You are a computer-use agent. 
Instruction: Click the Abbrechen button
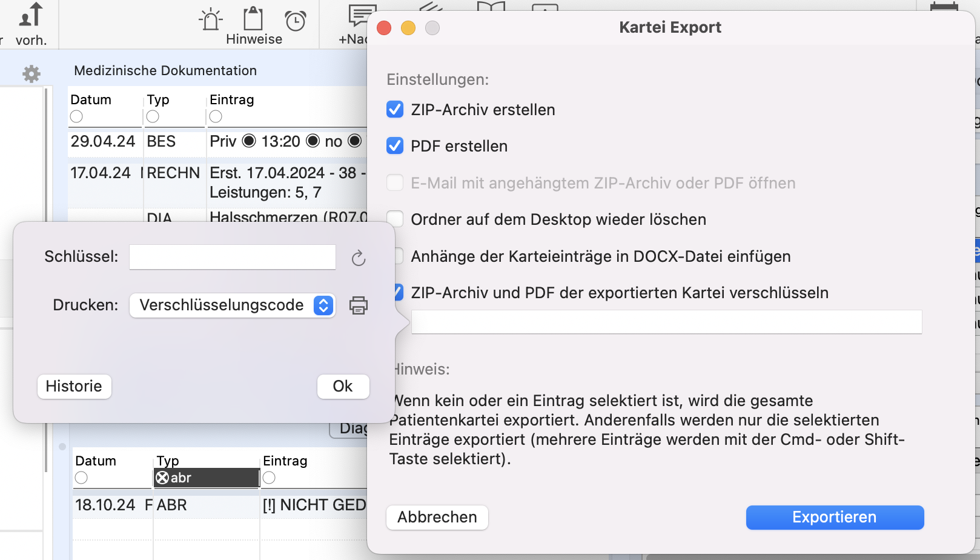[x=437, y=517]
